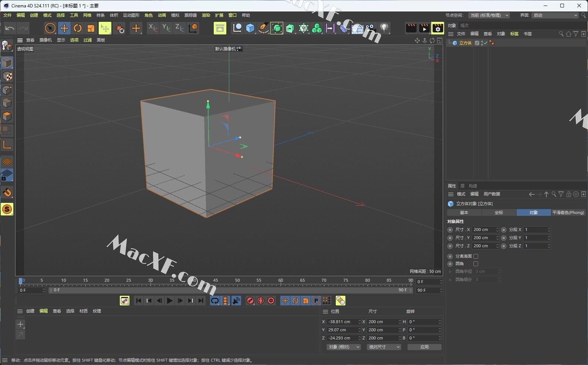Toggle animation dot for 分段 Y
Screen dimensions: 588x365
pos(504,238)
